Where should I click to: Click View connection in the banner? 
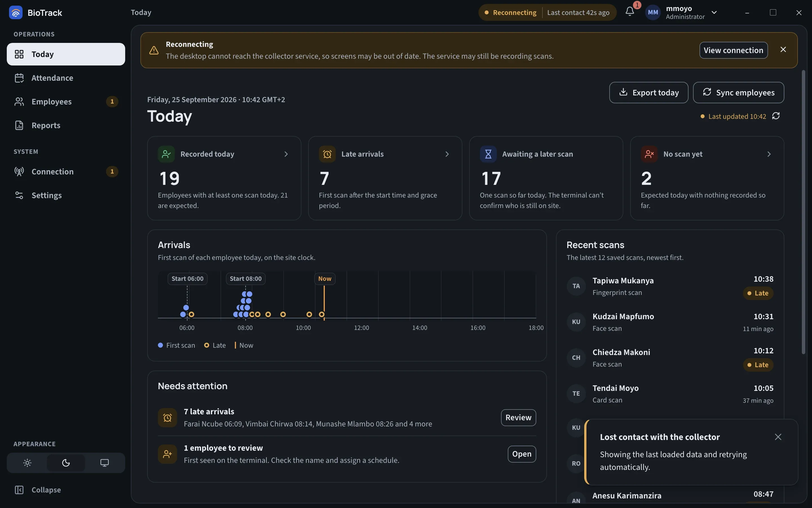click(734, 50)
